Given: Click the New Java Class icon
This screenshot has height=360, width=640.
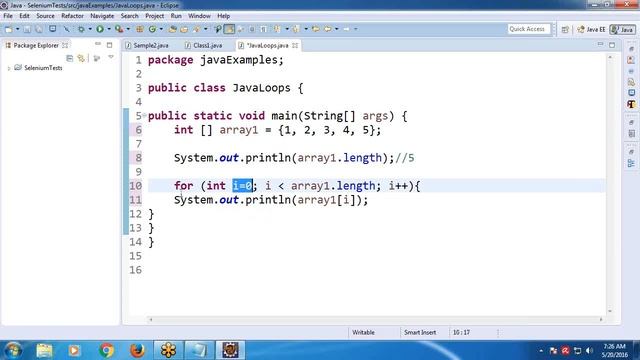Looking at the screenshot, I should pyautogui.click(x=152, y=29).
